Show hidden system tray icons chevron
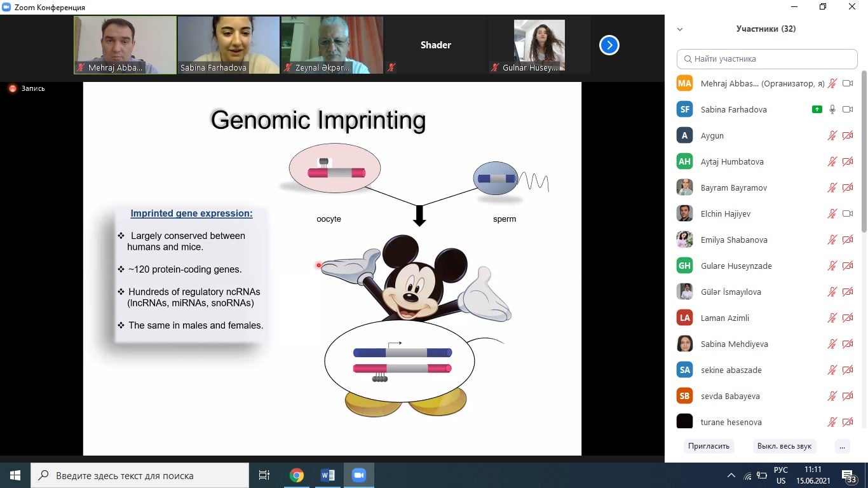Screen dimensions: 868x488 (x=731, y=475)
